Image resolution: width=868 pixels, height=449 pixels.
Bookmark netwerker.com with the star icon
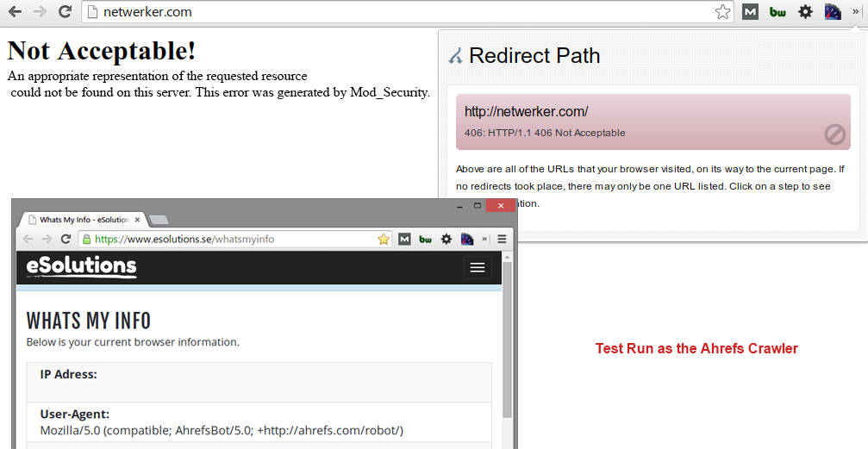pos(722,12)
